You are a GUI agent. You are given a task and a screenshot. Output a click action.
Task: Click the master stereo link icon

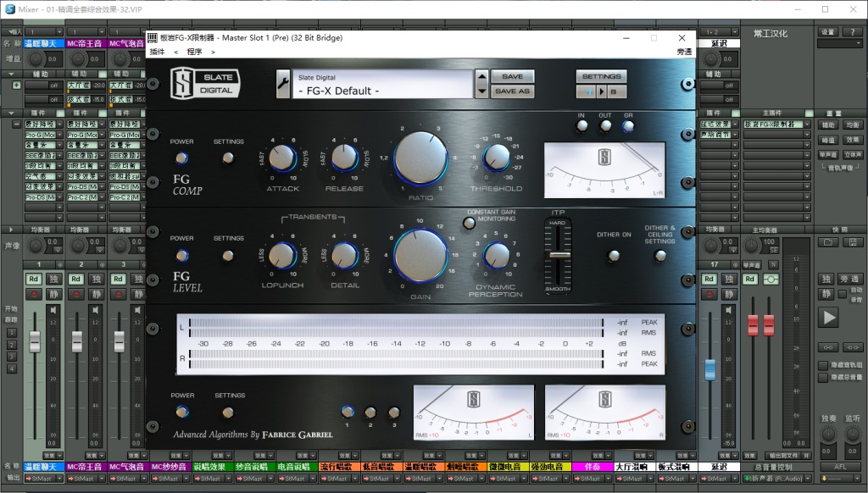[771, 280]
